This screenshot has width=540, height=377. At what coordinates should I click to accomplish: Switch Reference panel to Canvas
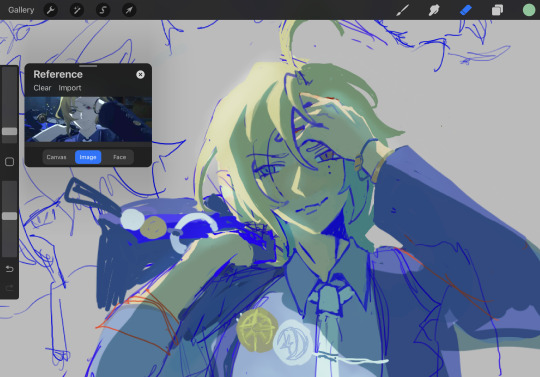coord(56,157)
